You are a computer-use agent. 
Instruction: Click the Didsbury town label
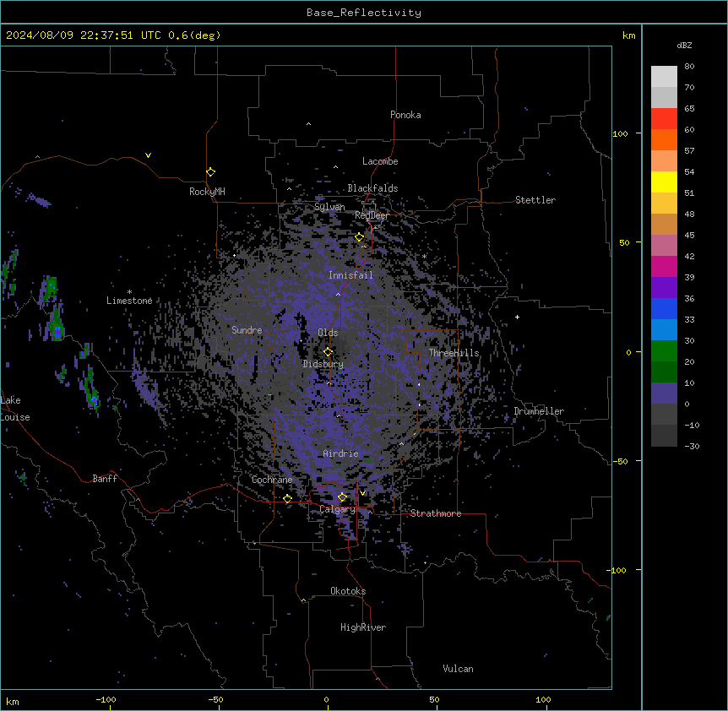[323, 364]
